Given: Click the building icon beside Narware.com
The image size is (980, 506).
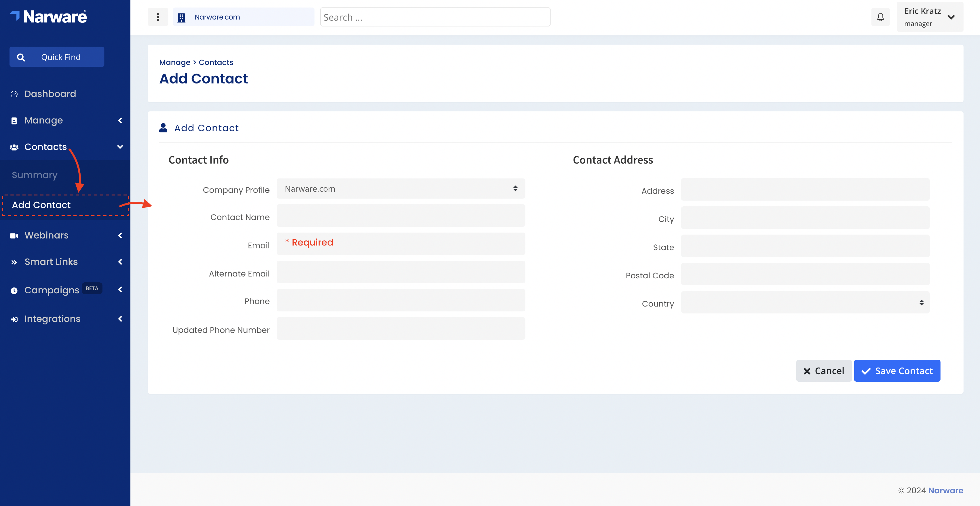Looking at the screenshot, I should [181, 18].
